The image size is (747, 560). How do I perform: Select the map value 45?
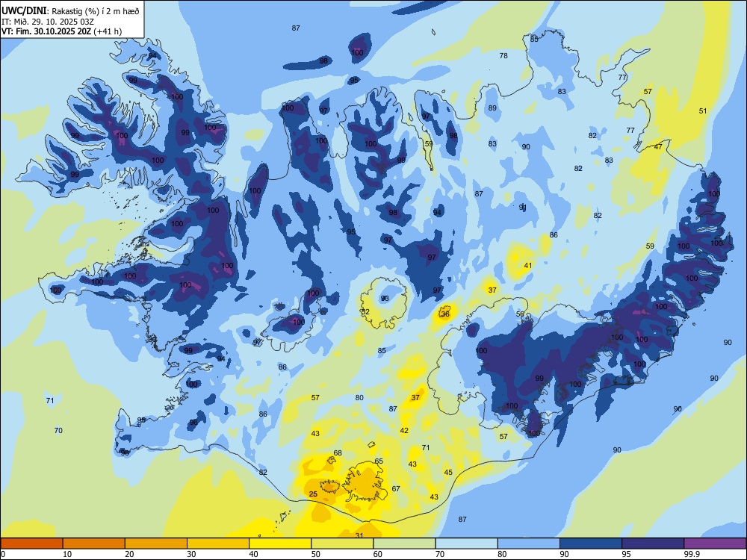point(448,472)
